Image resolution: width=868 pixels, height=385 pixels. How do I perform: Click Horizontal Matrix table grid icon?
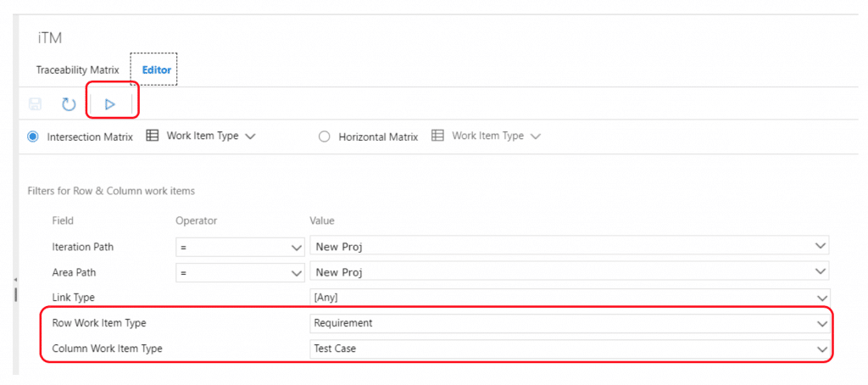click(x=437, y=136)
